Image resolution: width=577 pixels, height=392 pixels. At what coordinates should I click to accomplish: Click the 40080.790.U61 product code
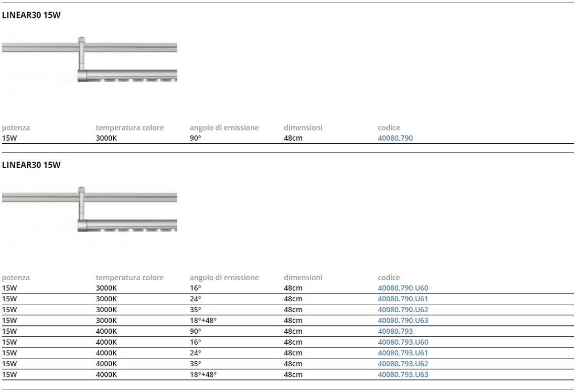coord(403,299)
